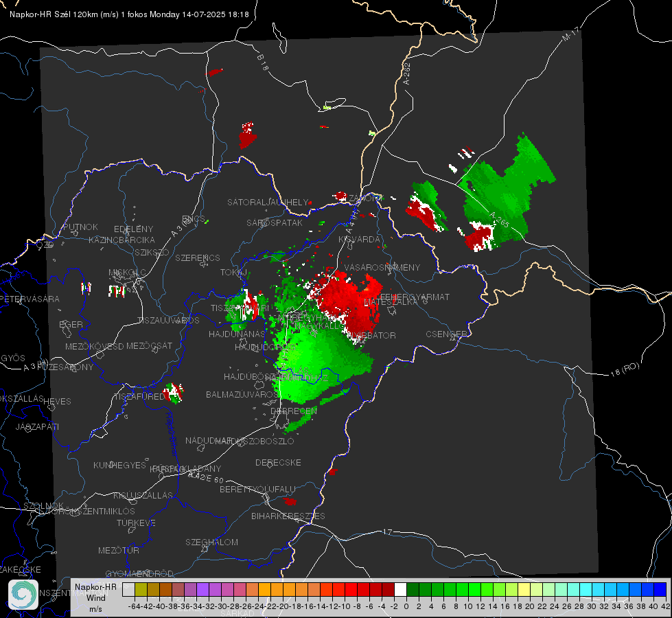Click the BALMAZÚJVÁROS label
This screenshot has width=672, height=618.
point(242,394)
